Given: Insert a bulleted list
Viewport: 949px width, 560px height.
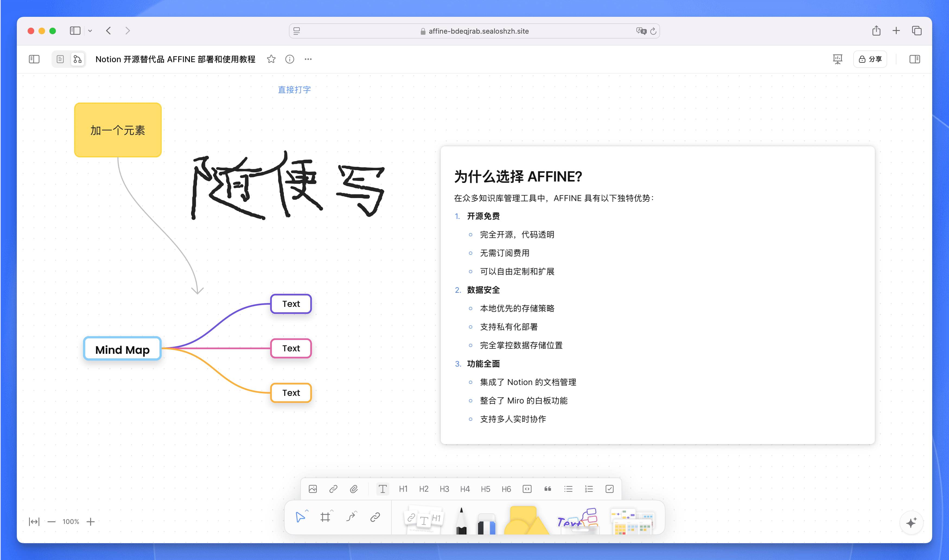Looking at the screenshot, I should click(x=568, y=489).
